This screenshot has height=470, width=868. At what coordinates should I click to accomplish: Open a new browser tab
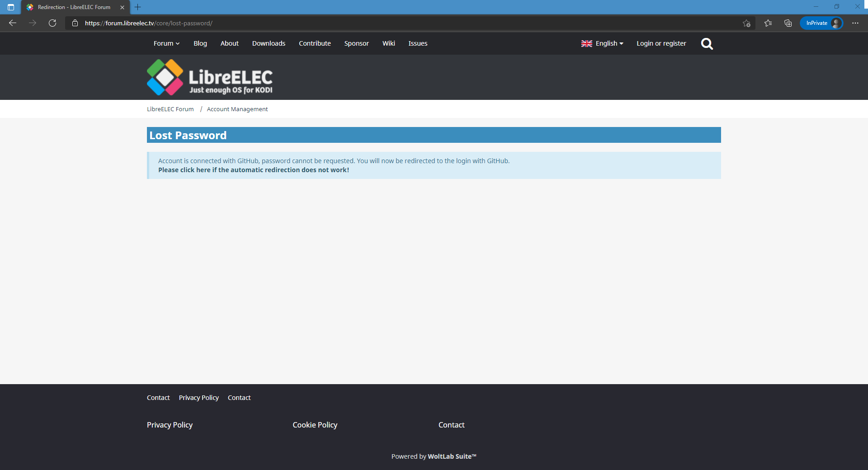point(138,7)
